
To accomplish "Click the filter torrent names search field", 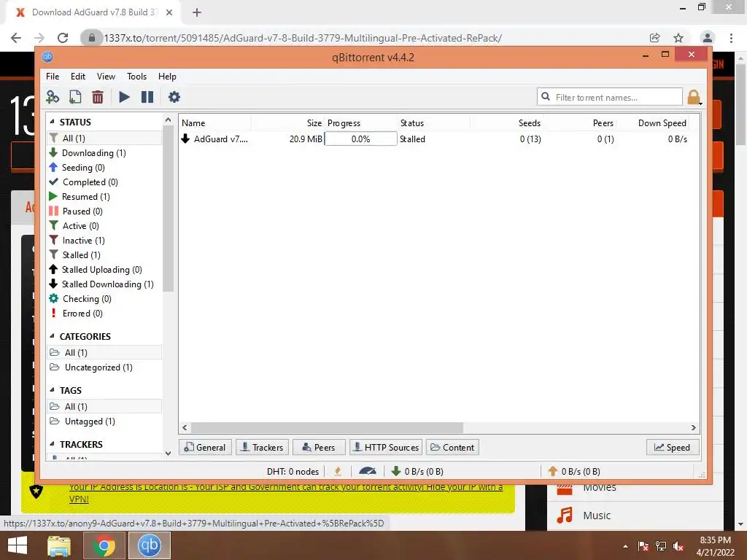I will pyautogui.click(x=610, y=97).
